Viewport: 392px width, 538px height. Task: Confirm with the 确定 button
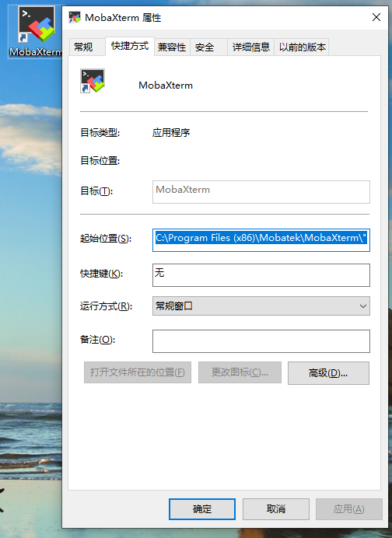(202, 509)
